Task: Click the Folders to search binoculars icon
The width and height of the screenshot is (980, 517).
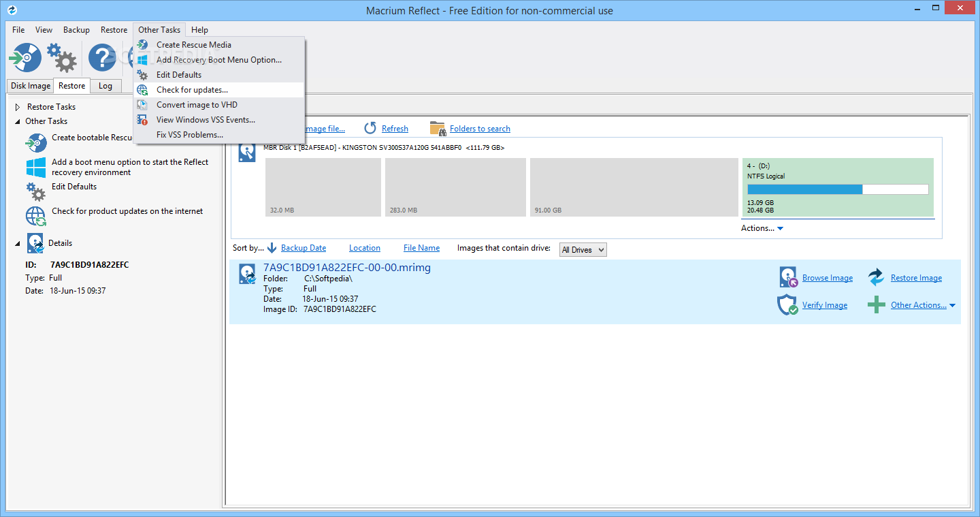Action: (438, 128)
